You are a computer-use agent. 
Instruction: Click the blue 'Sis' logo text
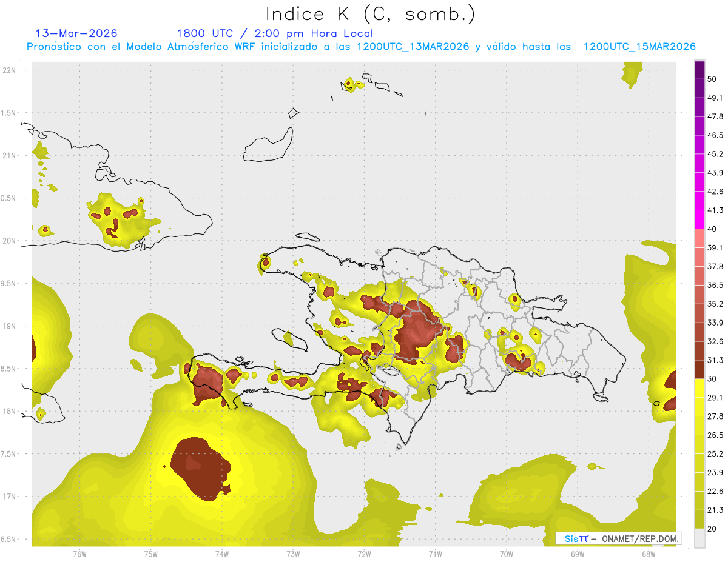[x=571, y=538]
